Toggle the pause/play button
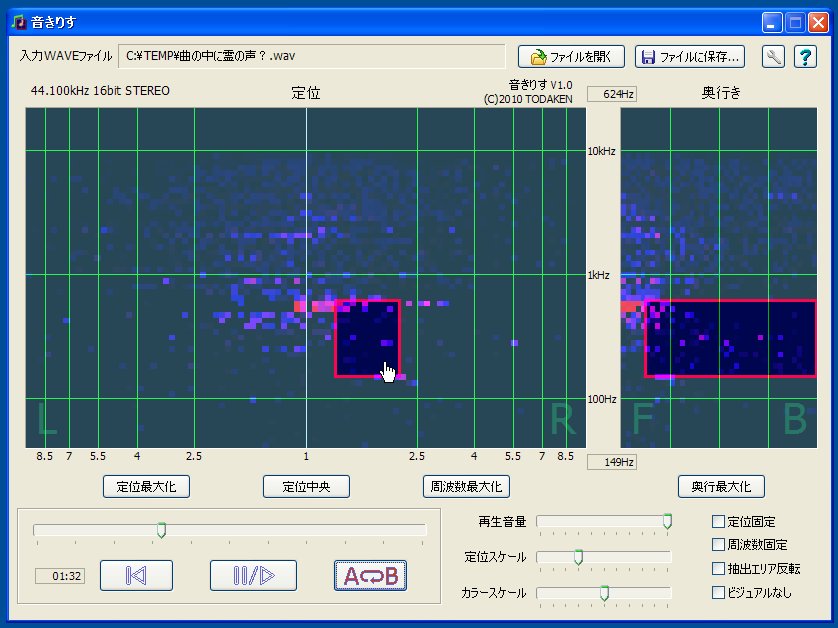 click(253, 576)
